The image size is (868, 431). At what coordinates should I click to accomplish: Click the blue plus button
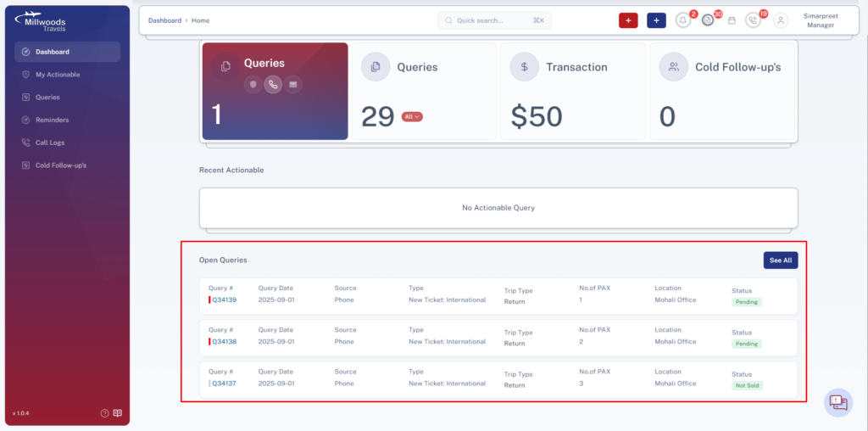pos(657,20)
